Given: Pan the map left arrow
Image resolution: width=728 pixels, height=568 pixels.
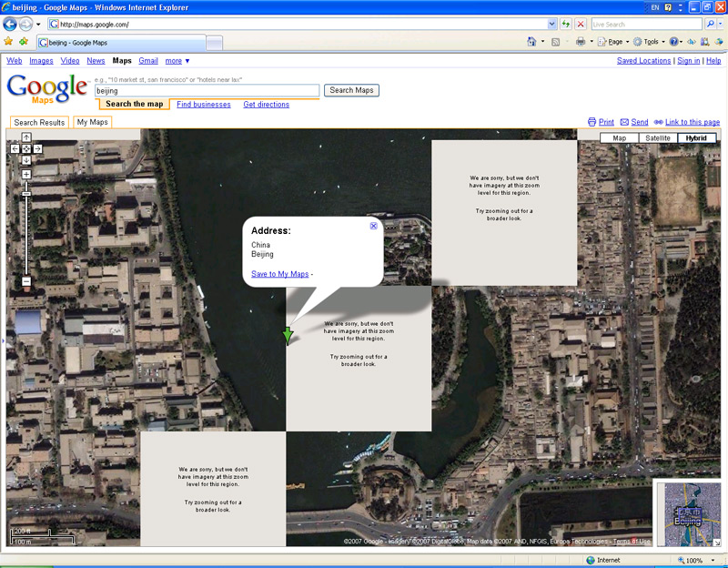Looking at the screenshot, I should tap(15, 148).
